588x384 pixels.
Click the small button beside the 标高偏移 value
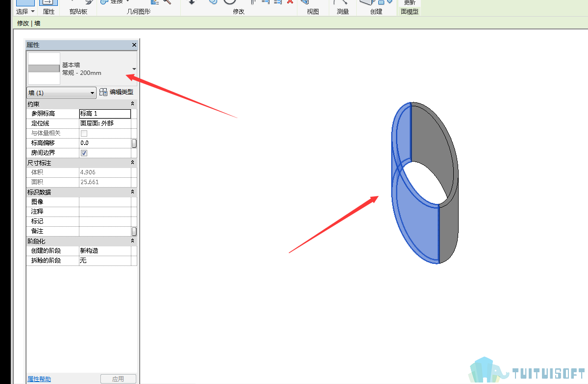pyautogui.click(x=134, y=143)
